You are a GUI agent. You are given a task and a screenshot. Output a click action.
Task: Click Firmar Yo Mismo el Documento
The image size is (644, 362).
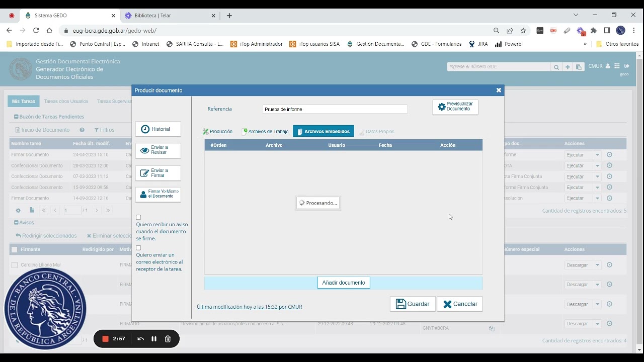pyautogui.click(x=158, y=194)
